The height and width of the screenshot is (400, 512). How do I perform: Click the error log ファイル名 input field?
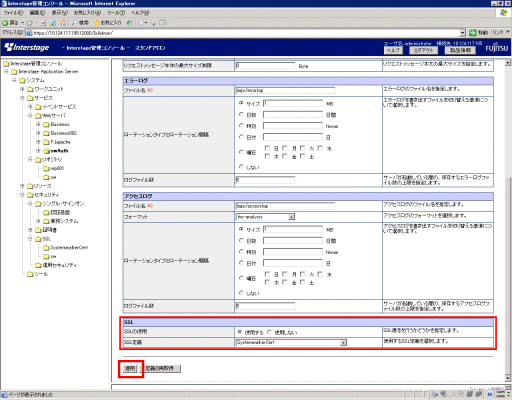tap(285, 90)
